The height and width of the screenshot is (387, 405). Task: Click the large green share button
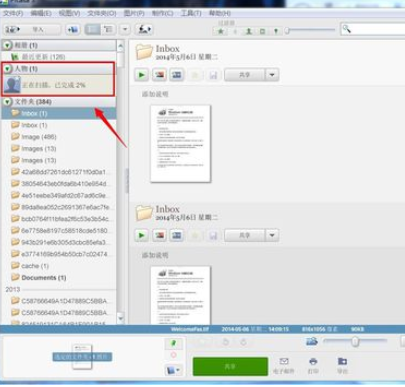230,366
